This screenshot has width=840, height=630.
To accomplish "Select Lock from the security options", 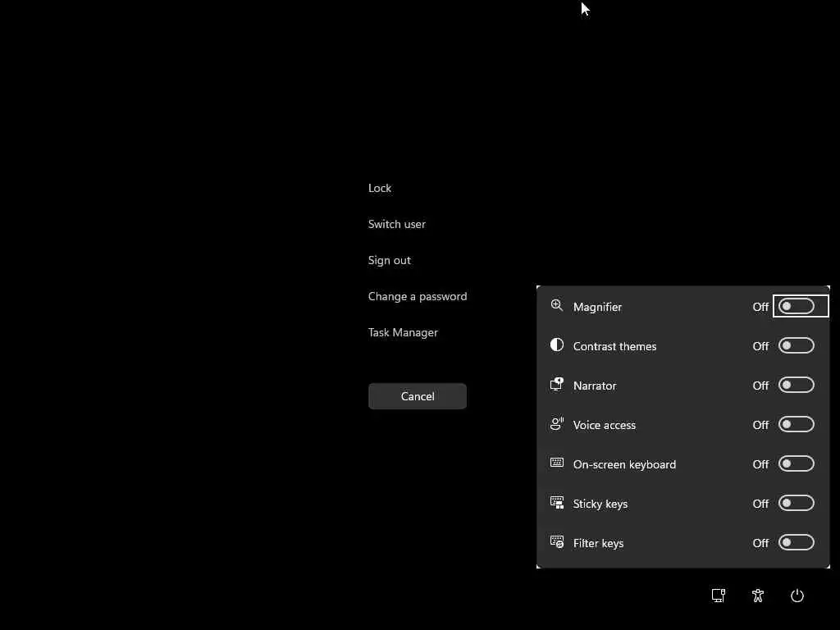I will 380,188.
